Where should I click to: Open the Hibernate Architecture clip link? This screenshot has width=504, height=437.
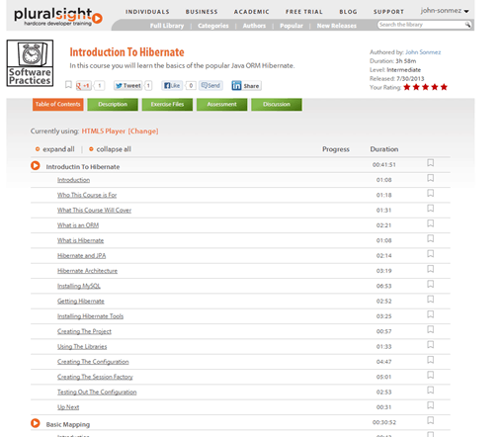point(87,271)
